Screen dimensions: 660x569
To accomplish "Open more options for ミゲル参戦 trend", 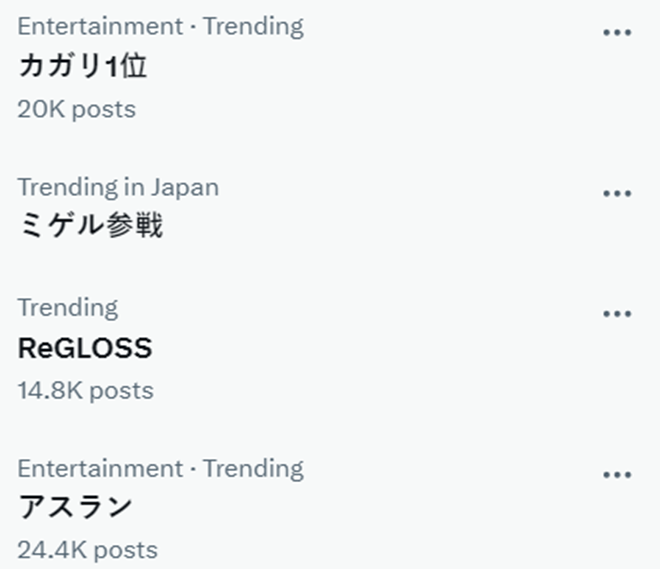I will coord(617,193).
